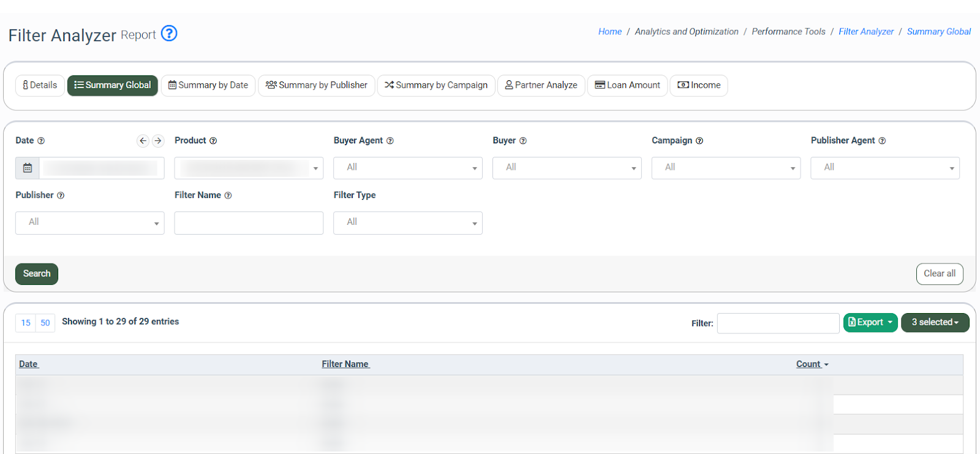
Task: Click the help icon next to Publisher Agent
Action: [x=882, y=141]
